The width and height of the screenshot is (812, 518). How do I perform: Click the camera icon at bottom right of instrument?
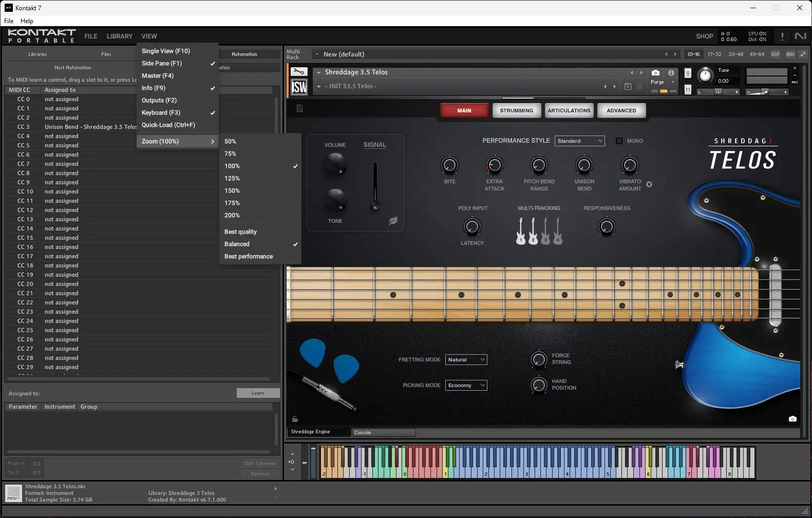792,419
